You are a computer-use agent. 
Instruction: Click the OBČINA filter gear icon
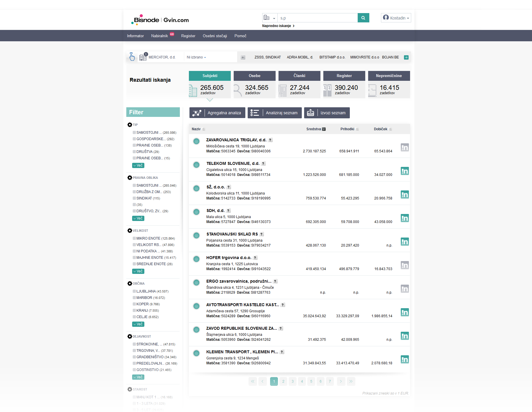130,283
